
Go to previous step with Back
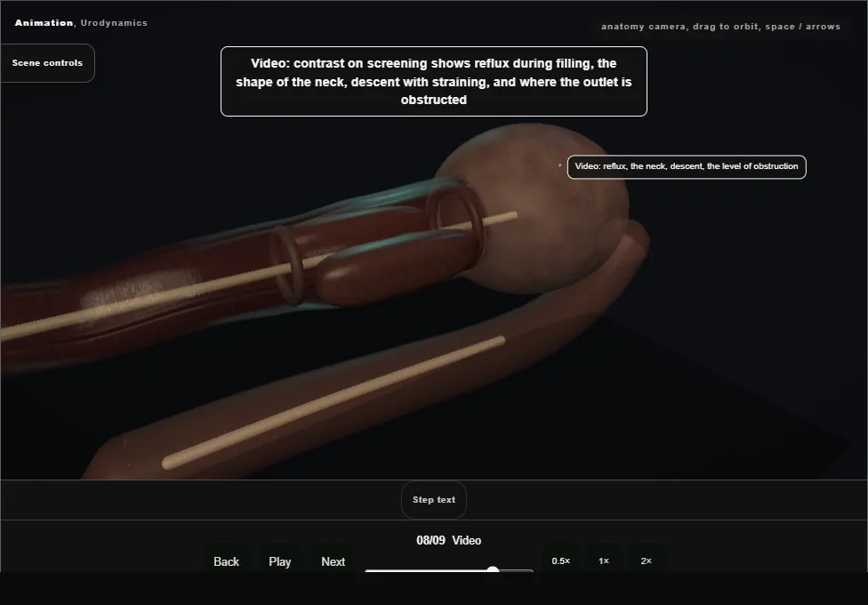coord(227,561)
